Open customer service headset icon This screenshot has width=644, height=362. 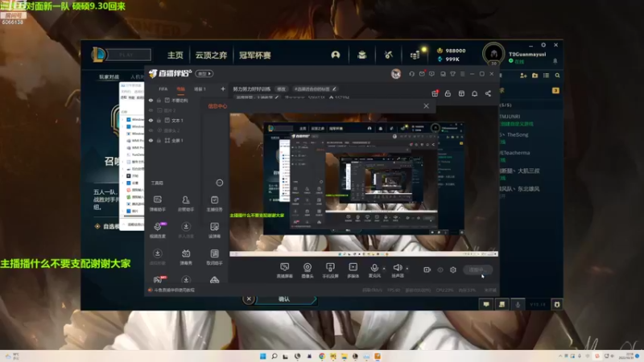tap(411, 74)
